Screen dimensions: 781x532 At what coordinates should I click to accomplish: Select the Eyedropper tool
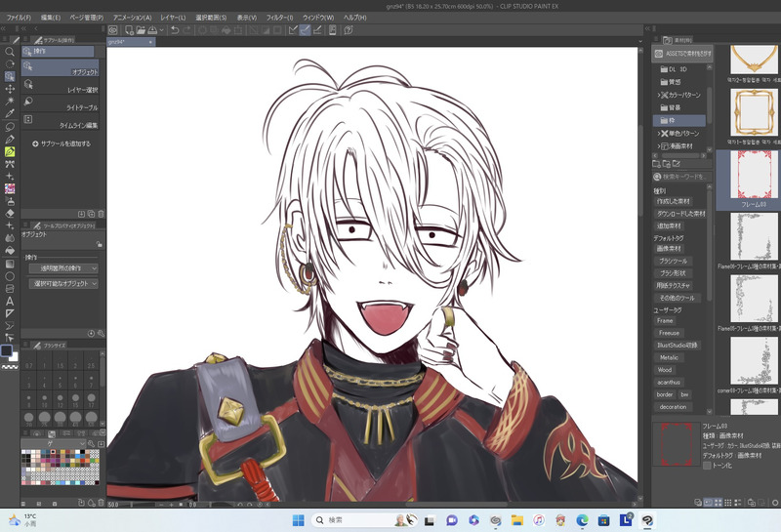(x=10, y=113)
